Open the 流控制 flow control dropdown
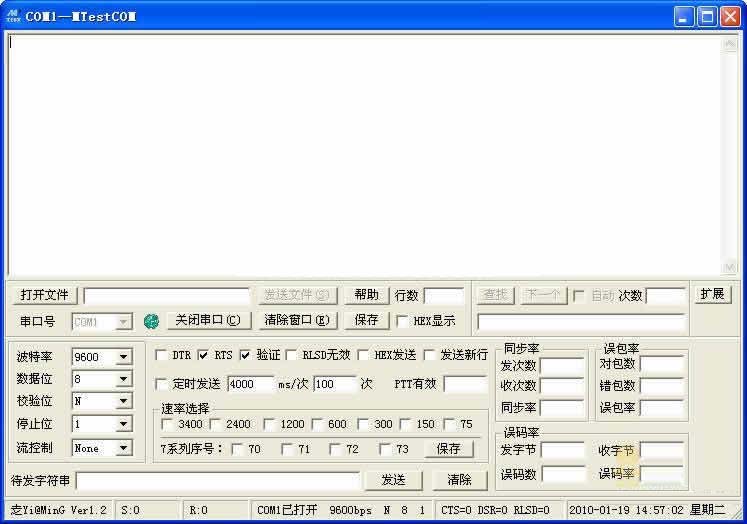 [x=124, y=449]
